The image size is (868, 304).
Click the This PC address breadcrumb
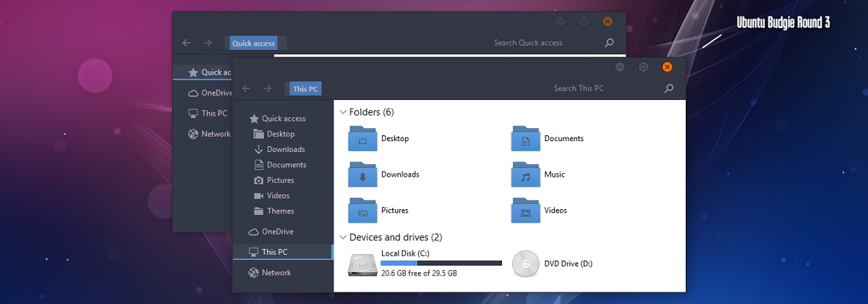305,89
